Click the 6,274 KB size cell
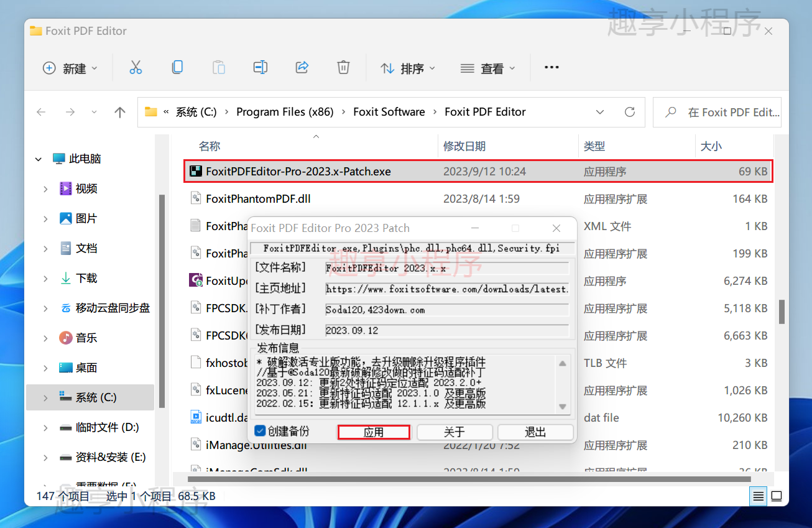 pos(745,281)
